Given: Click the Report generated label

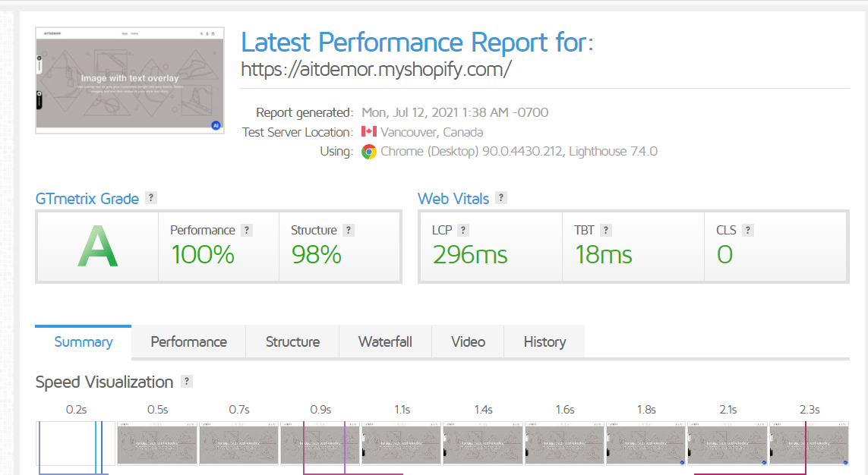Looking at the screenshot, I should [x=305, y=112].
